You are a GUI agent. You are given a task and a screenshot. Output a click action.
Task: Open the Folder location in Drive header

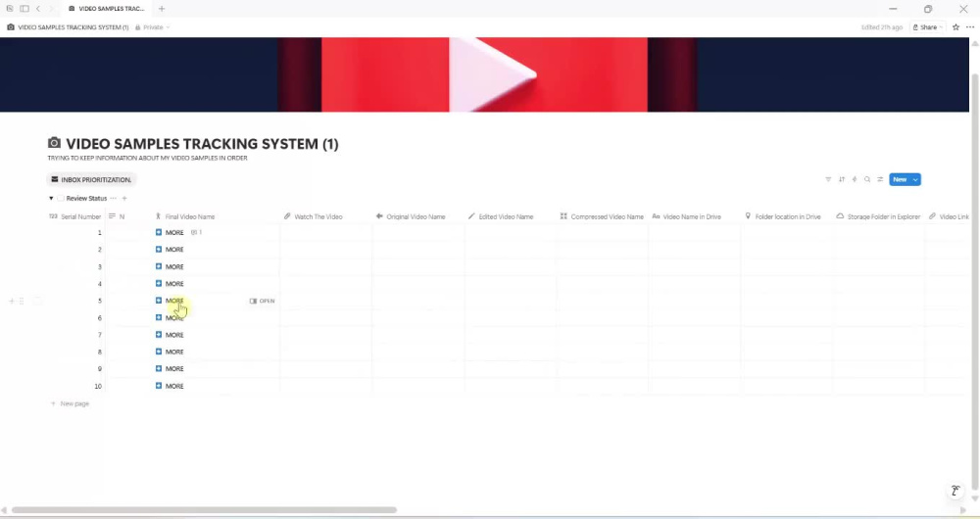[x=782, y=216]
